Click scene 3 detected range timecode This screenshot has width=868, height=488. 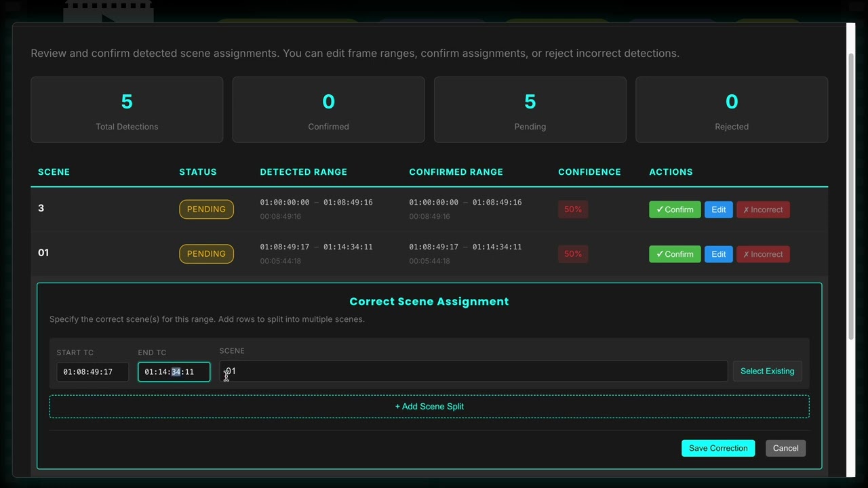[x=316, y=203]
